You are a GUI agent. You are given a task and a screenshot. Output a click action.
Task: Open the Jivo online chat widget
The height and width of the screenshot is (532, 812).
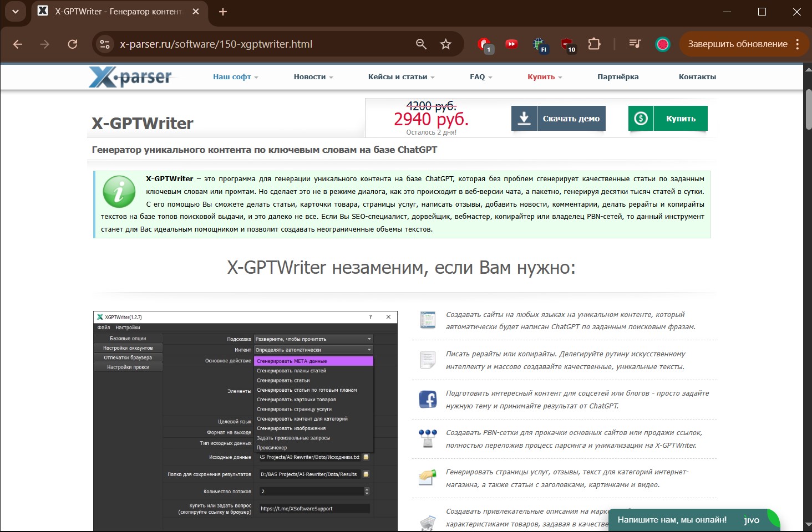(693, 520)
